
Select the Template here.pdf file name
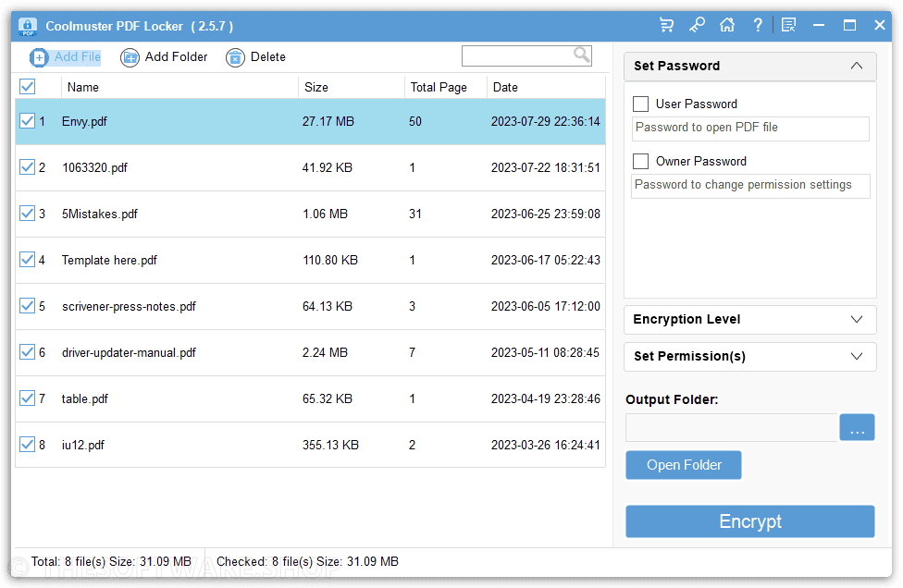tap(109, 260)
